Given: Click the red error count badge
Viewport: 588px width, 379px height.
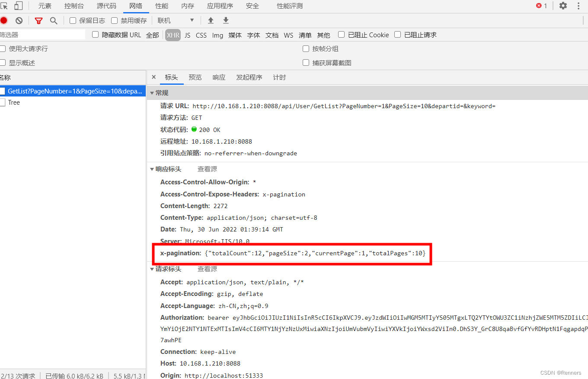Looking at the screenshot, I should 542,6.
